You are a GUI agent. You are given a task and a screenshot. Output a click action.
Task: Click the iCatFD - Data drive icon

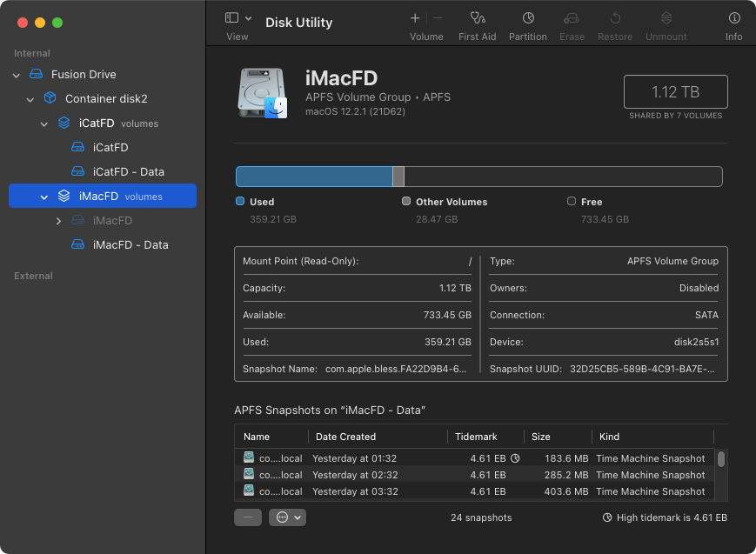tap(77, 170)
